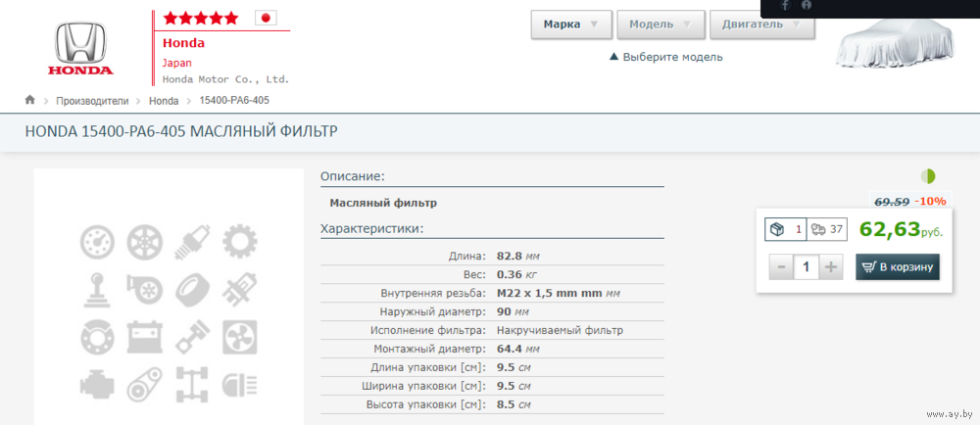
Task: Click the tire icon in placeholder image
Action: pyautogui.click(x=192, y=290)
